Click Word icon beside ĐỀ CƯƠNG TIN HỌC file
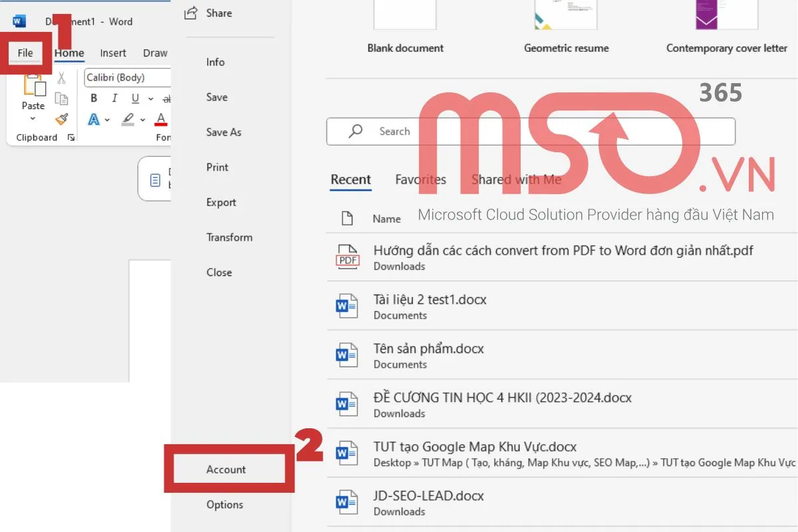The height and width of the screenshot is (532, 798). [x=346, y=405]
